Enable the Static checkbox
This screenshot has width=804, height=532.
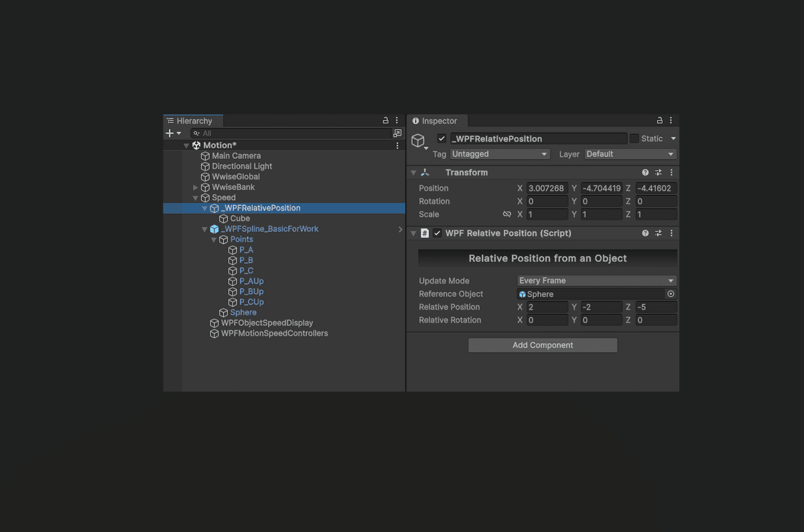click(634, 139)
